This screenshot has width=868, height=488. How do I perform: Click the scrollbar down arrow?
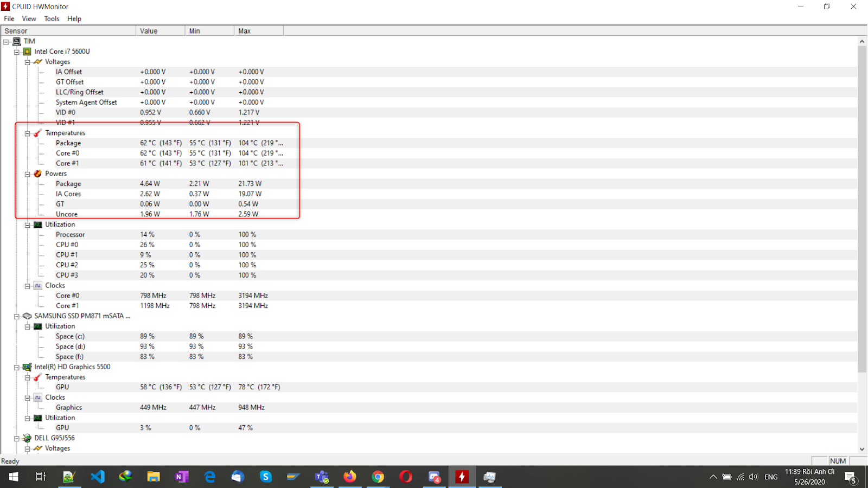(862, 449)
